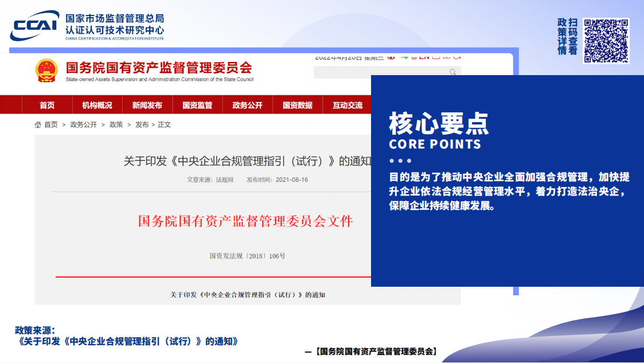
Task: Click the bold document subtitle below red line
Action: (248, 295)
